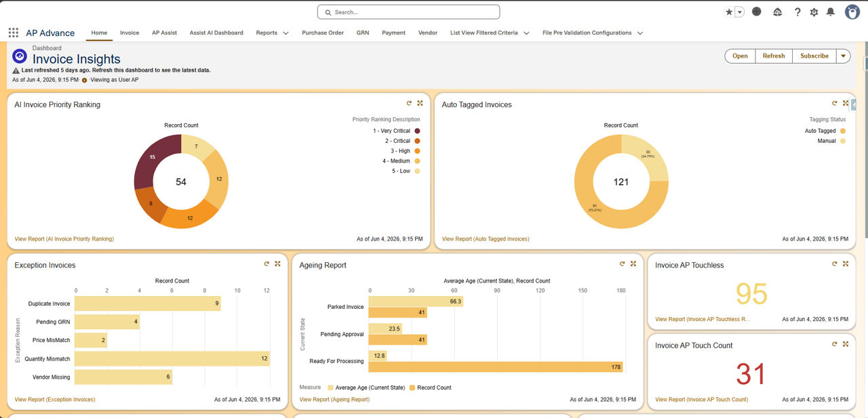Open the Vendor tab
868x418 pixels.
click(x=428, y=33)
